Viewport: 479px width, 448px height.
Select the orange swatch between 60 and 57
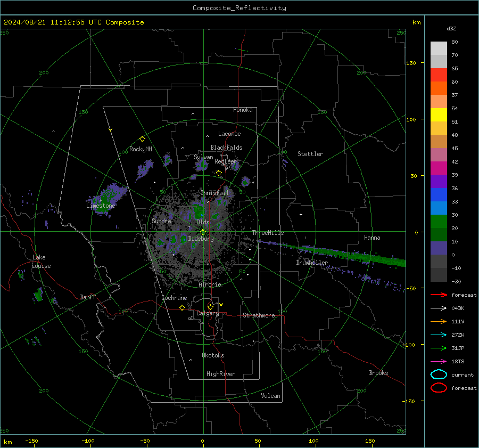[439, 88]
